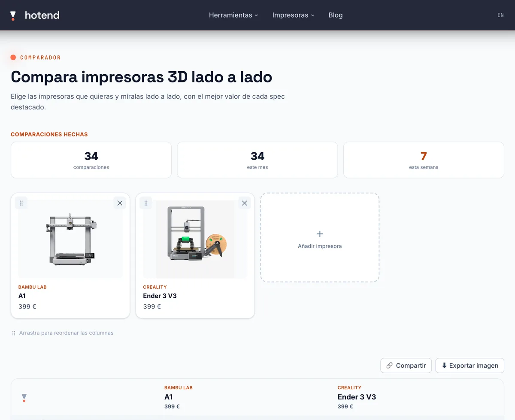Click the Ender 3 V3 column header in table
Screen dimensions: 515x420
(357, 397)
